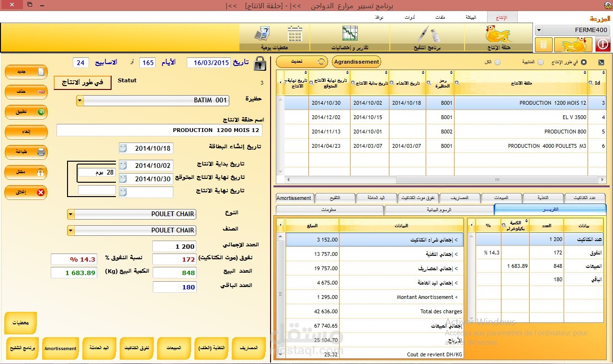Click magnifier in الكمية بكيلوغرام header
The height and width of the screenshot is (364, 613).
point(504,225)
